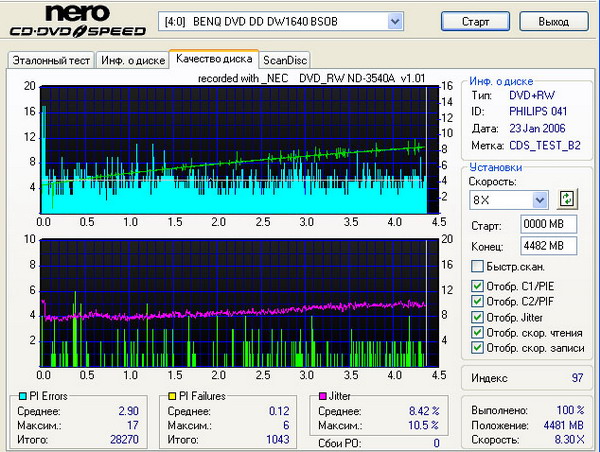Click the disc label CDS_TEST_B2
The image size is (600, 452).
point(545,145)
